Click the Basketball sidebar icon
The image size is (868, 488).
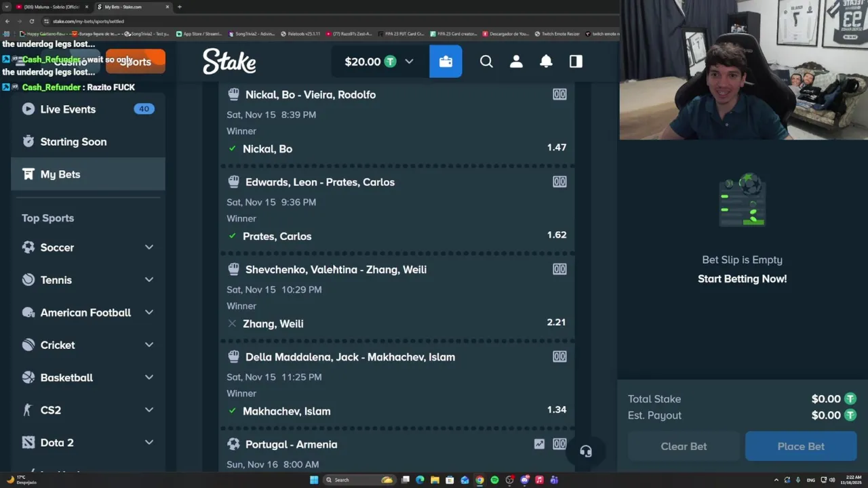tap(28, 378)
